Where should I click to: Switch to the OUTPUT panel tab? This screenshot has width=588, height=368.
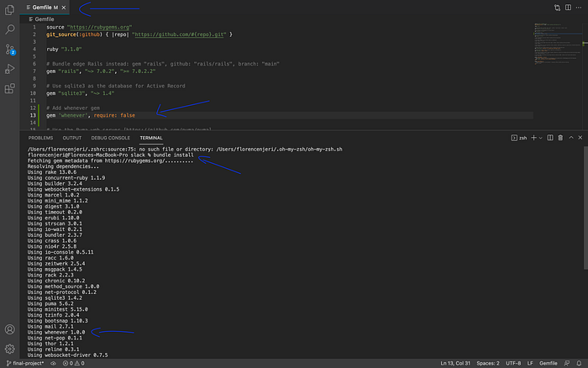72,138
